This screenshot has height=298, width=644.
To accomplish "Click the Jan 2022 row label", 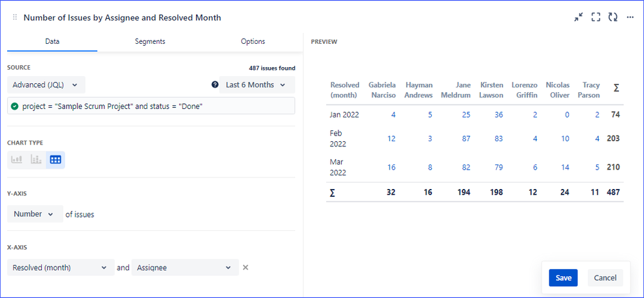I will 344,115.
